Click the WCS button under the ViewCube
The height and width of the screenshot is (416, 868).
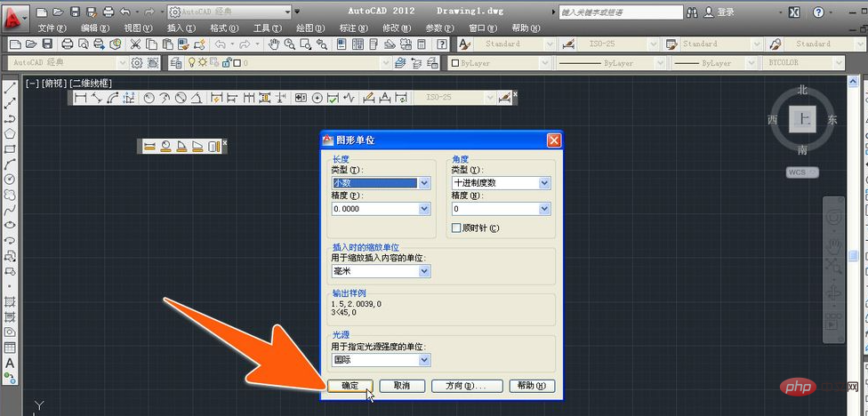[802, 172]
